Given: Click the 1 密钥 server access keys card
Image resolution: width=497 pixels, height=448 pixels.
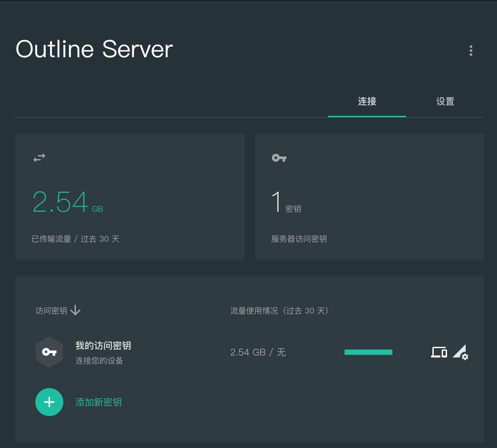Looking at the screenshot, I should (370, 197).
